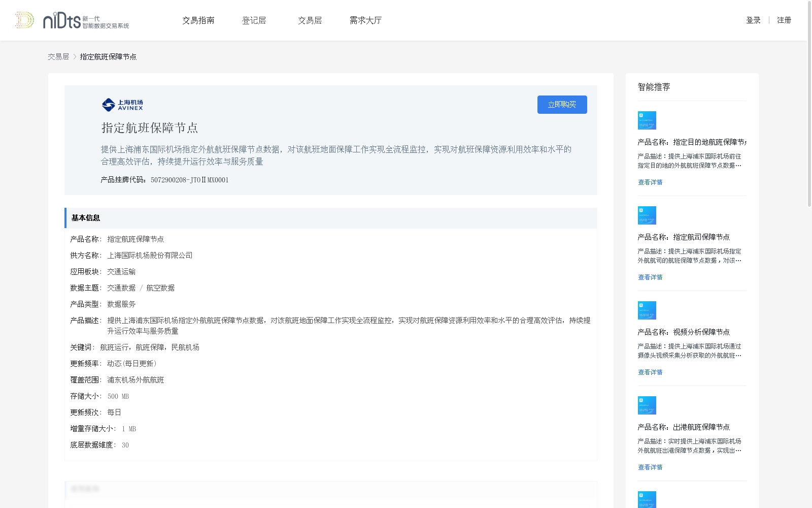
Task: Click the 基本信息 section header
Action: [x=331, y=218]
